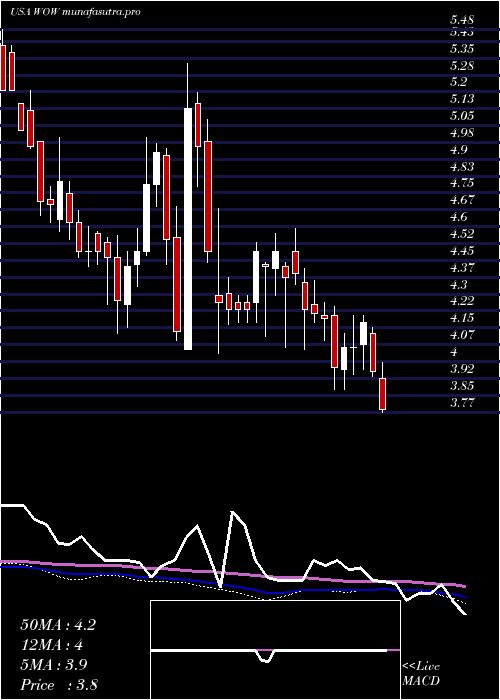The image size is (500, 700).
Task: Select the 4.9 price axis label
Action: click(x=458, y=150)
